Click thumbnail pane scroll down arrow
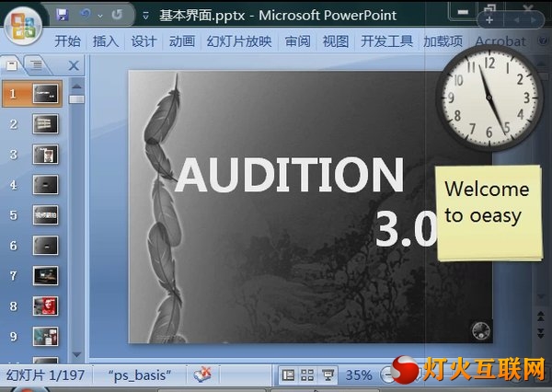The image size is (552, 392). [x=76, y=354]
